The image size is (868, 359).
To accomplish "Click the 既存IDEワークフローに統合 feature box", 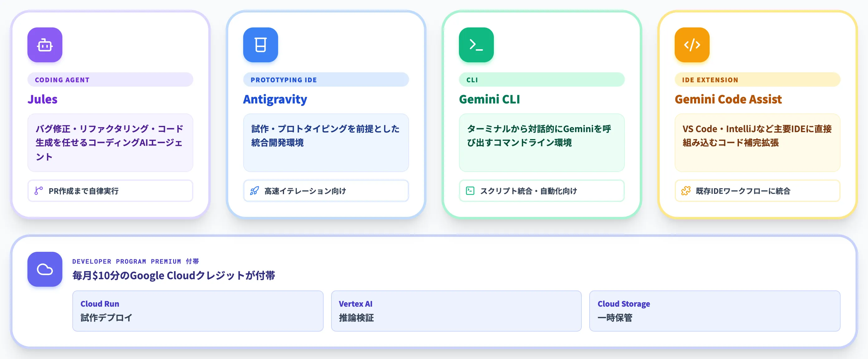I will pyautogui.click(x=757, y=191).
